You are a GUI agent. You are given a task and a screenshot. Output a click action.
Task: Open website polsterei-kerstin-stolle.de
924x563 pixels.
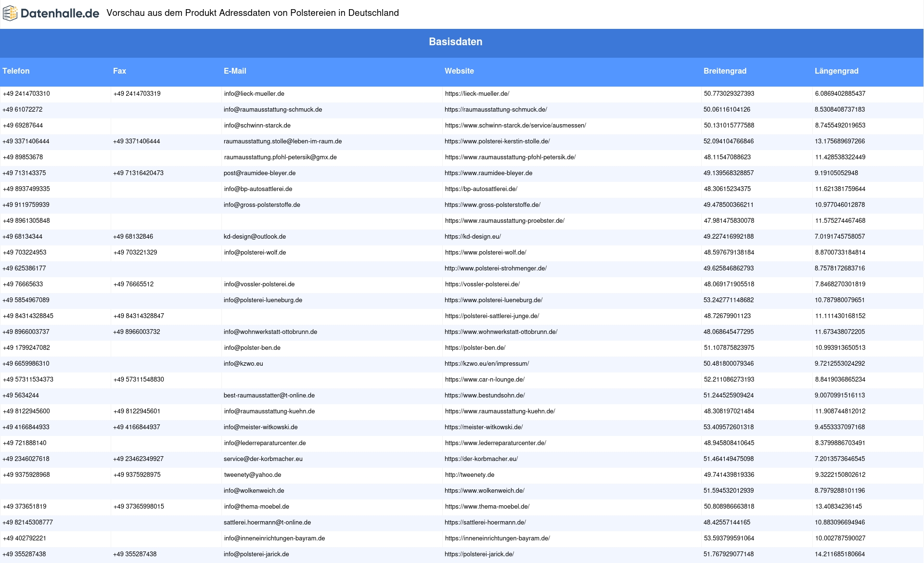point(497,141)
